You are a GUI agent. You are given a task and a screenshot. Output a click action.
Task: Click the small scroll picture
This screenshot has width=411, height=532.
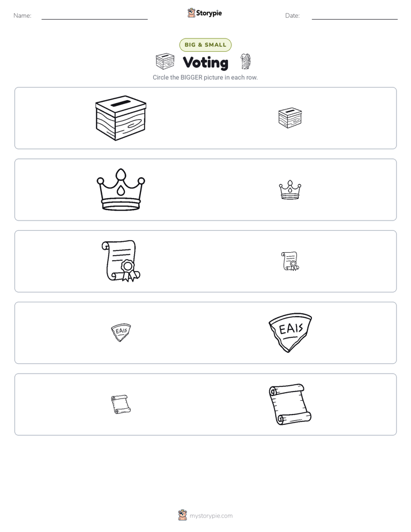(121, 404)
